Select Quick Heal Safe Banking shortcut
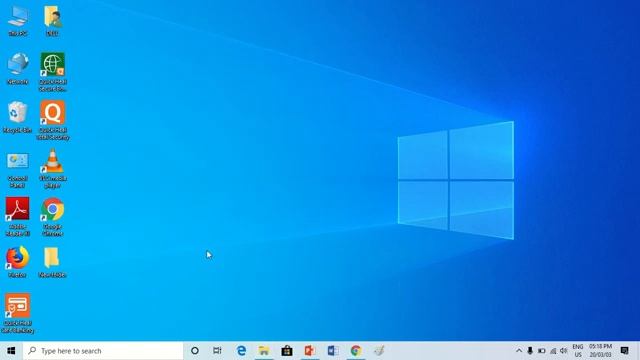Image resolution: width=640 pixels, height=360 pixels. [18, 313]
